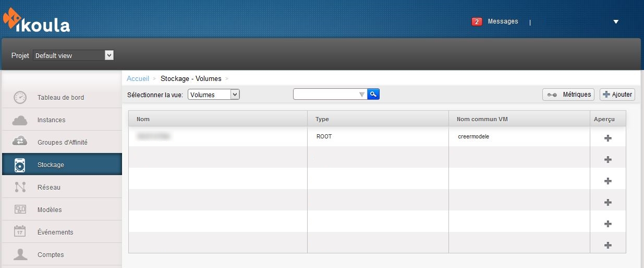Go to Instances in sidebar
The width and height of the screenshot is (644, 268).
[x=62, y=120]
